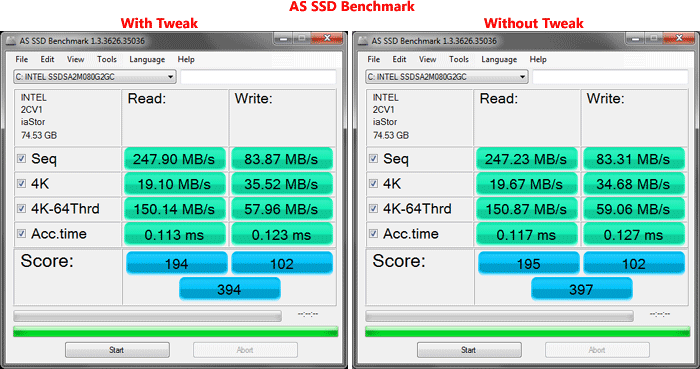
Task: Toggle the Acc.time checkbox in Without Tweak window
Action: (x=373, y=233)
